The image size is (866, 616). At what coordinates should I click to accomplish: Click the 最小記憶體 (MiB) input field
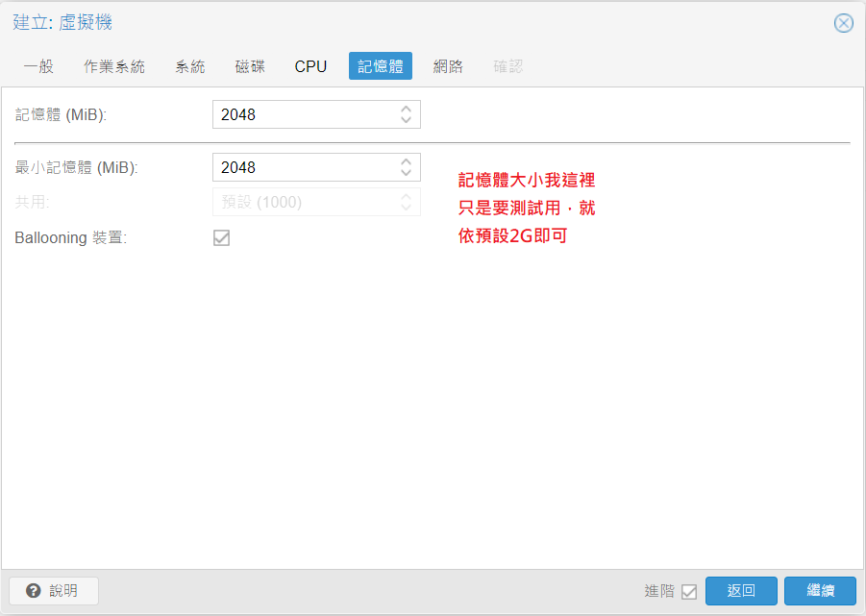click(x=303, y=167)
